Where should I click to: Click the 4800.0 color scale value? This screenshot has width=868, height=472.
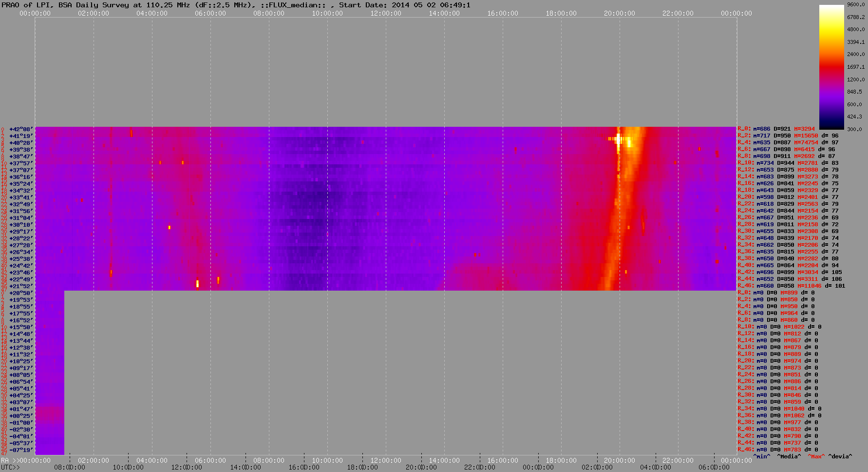[x=856, y=29]
